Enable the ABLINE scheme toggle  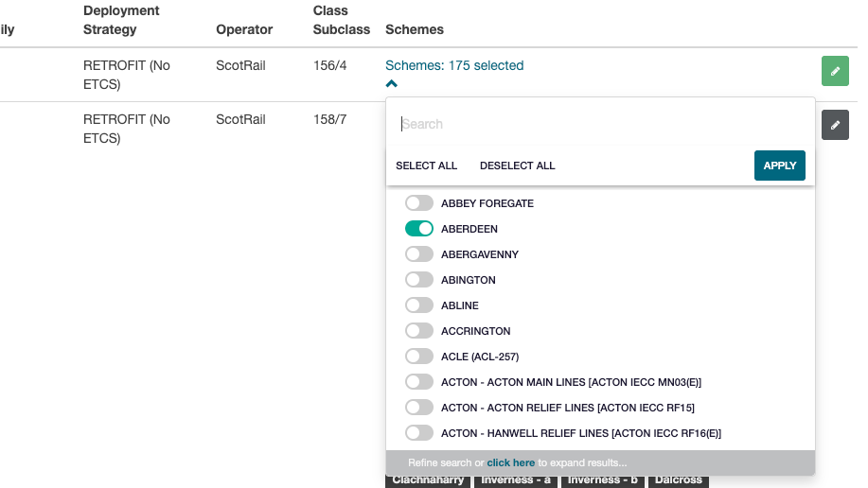(x=418, y=305)
